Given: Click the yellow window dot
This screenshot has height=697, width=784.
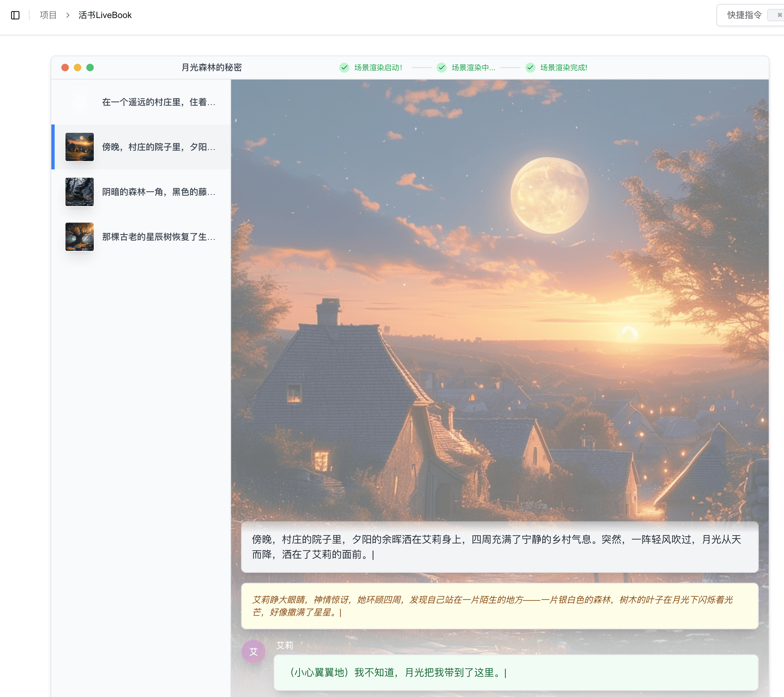Looking at the screenshot, I should (77, 67).
